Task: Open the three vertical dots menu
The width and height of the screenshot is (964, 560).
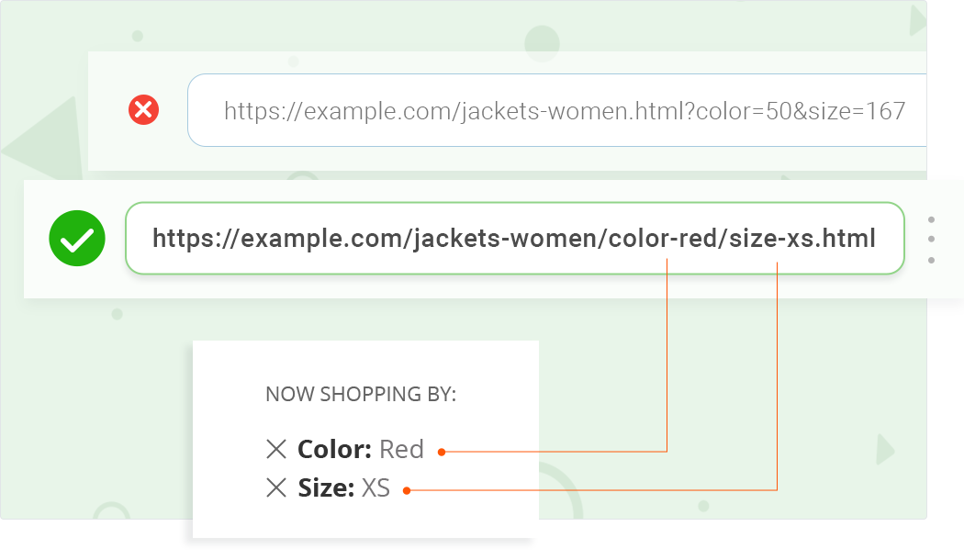Action: (x=931, y=240)
